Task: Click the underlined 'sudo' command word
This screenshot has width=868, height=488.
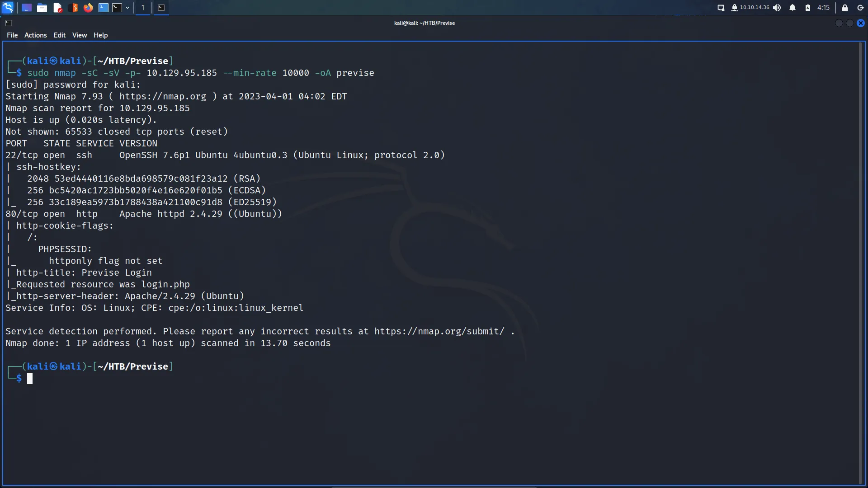Action: (38, 73)
